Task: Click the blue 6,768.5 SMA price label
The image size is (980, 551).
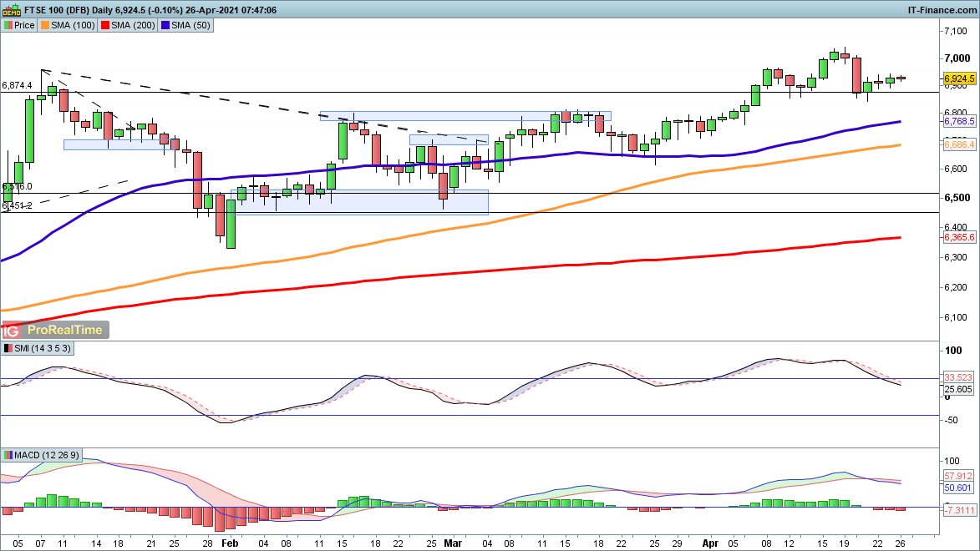Action: 960,122
